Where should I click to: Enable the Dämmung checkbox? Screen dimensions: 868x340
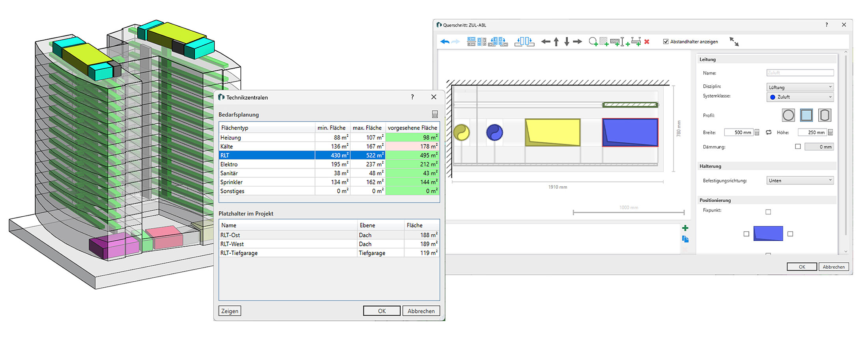tap(798, 147)
